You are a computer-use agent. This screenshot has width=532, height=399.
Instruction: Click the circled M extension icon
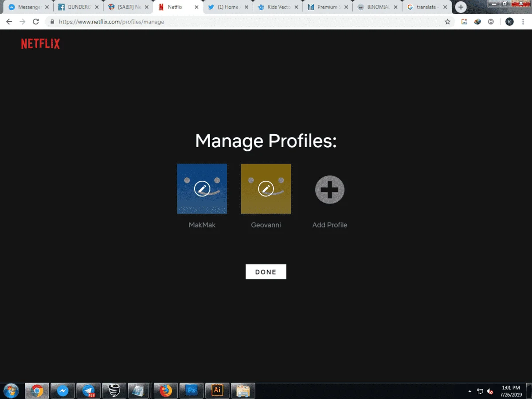(x=491, y=21)
